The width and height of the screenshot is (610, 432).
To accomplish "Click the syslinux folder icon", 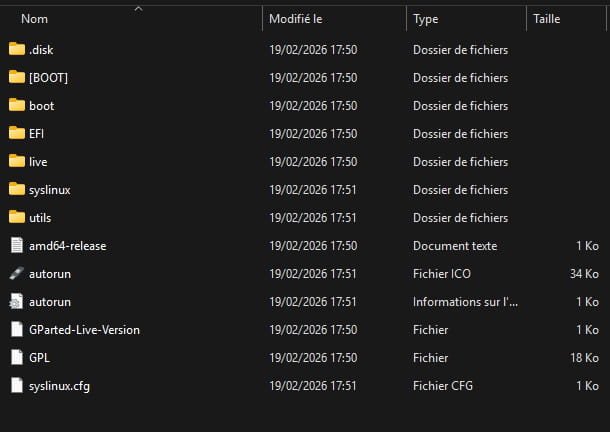I will 16,189.
